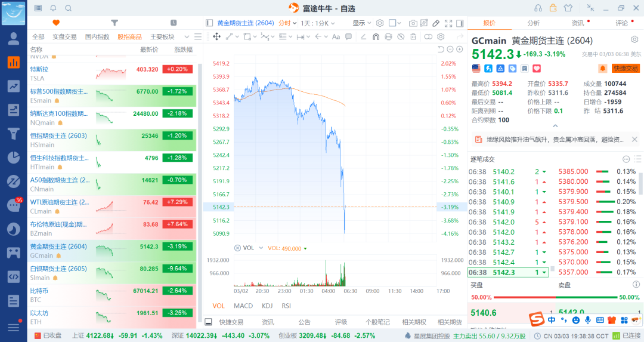Viewport: 644px width, 342px height.
Task: Collapse the quote details with the up chevron
Action: [x=555, y=126]
